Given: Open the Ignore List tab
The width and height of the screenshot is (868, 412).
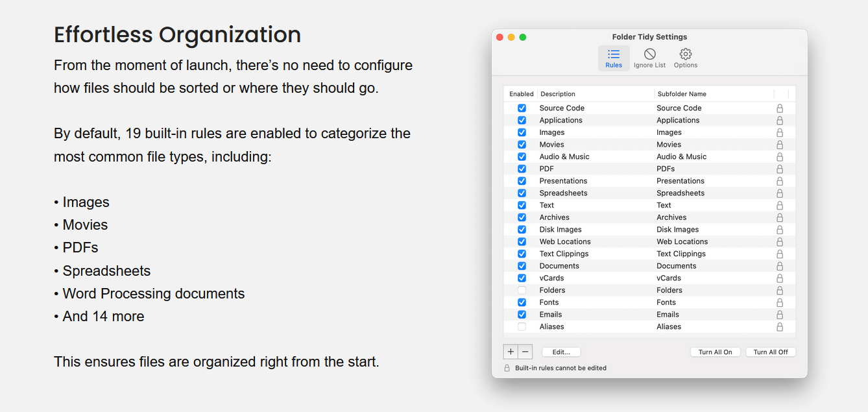Looking at the screenshot, I should (x=649, y=58).
